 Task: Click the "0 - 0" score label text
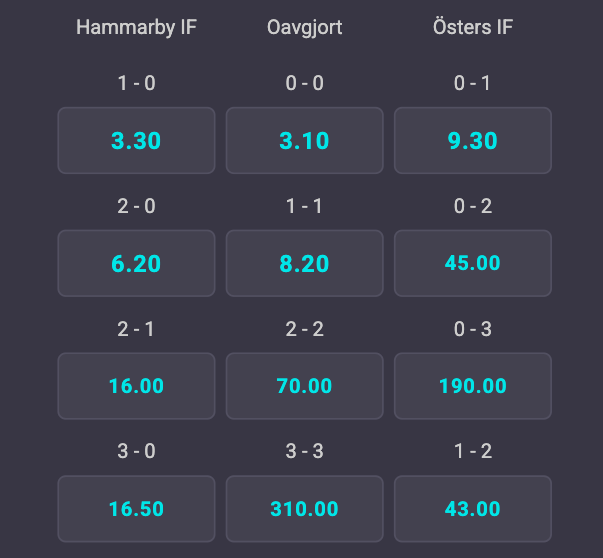(x=304, y=83)
